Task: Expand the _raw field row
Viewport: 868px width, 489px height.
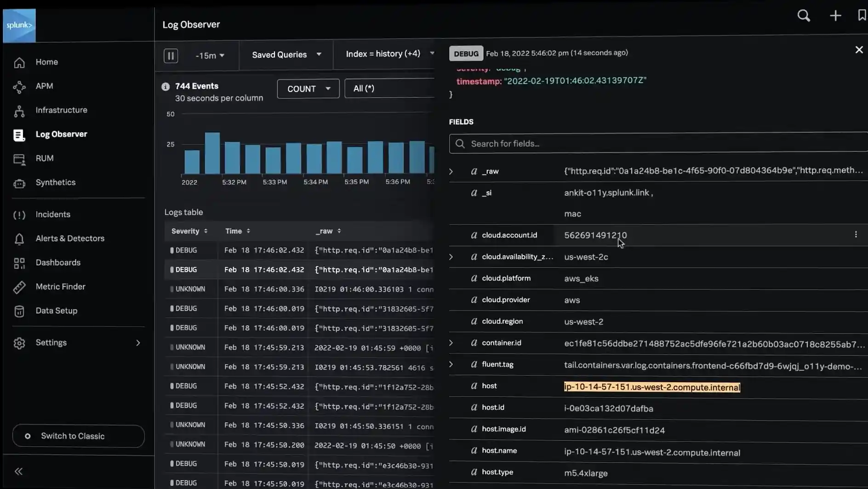Action: (x=451, y=171)
